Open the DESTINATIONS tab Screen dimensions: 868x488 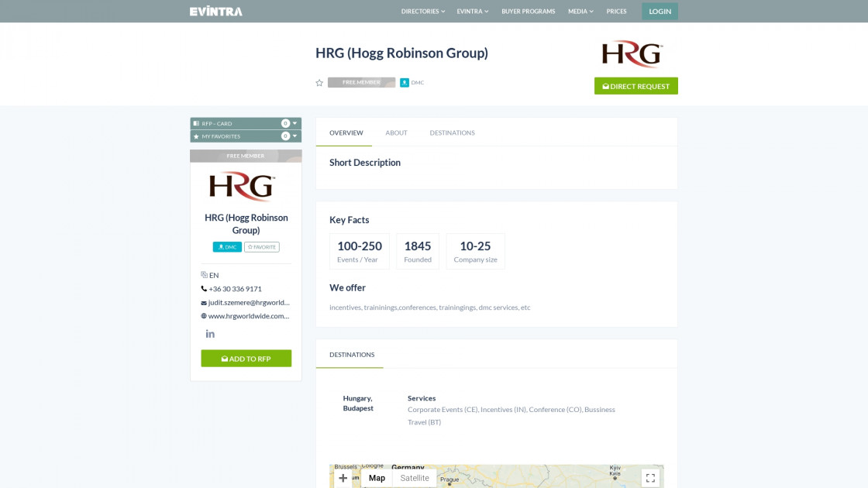coord(452,132)
